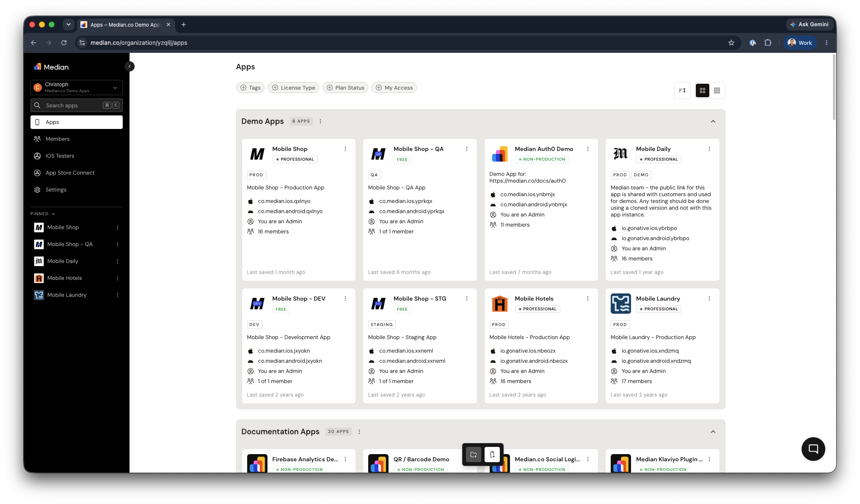This screenshot has width=860, height=504.
Task: Open the Median Auth0 Demo card title
Action: click(544, 149)
